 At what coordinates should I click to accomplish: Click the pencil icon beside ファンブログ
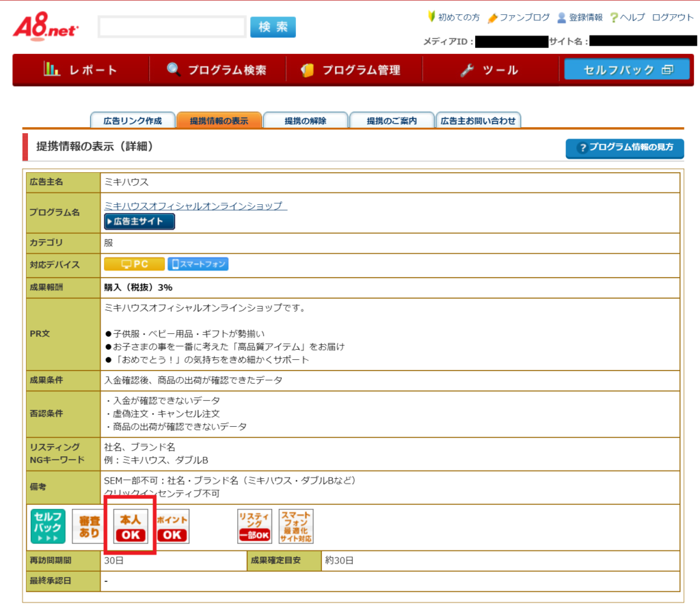[492, 18]
